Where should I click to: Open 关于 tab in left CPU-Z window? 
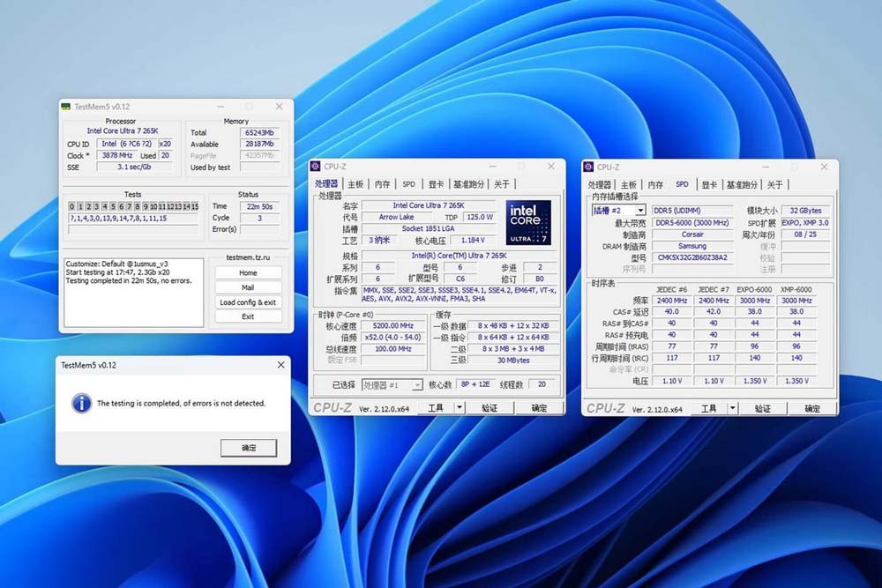(x=501, y=184)
